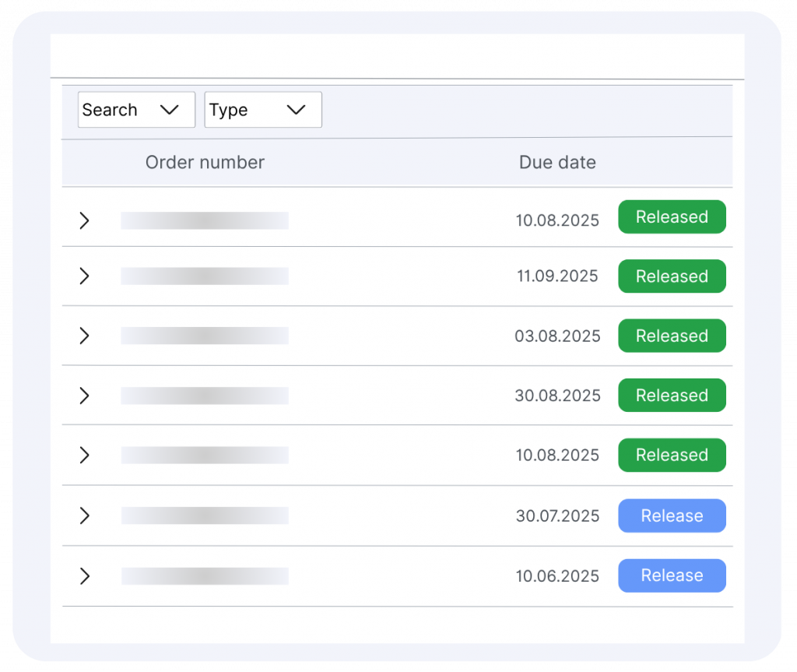This screenshot has height=672, width=797.
Task: Click Released button for 30.08.2025 order
Action: [672, 396]
